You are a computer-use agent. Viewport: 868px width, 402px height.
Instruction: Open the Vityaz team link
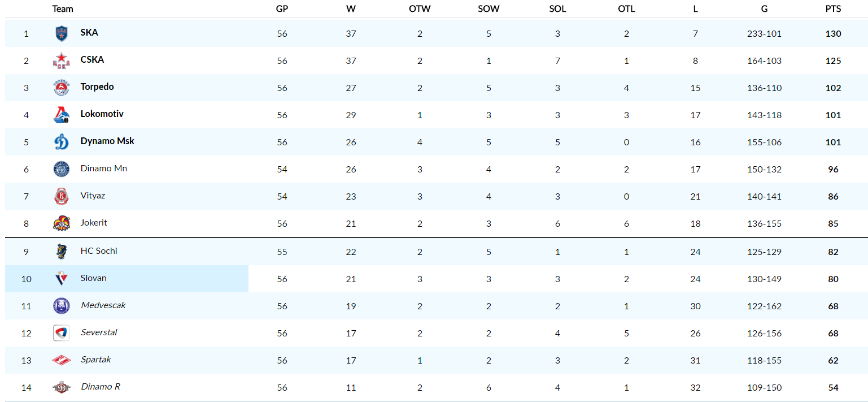pyautogui.click(x=93, y=196)
